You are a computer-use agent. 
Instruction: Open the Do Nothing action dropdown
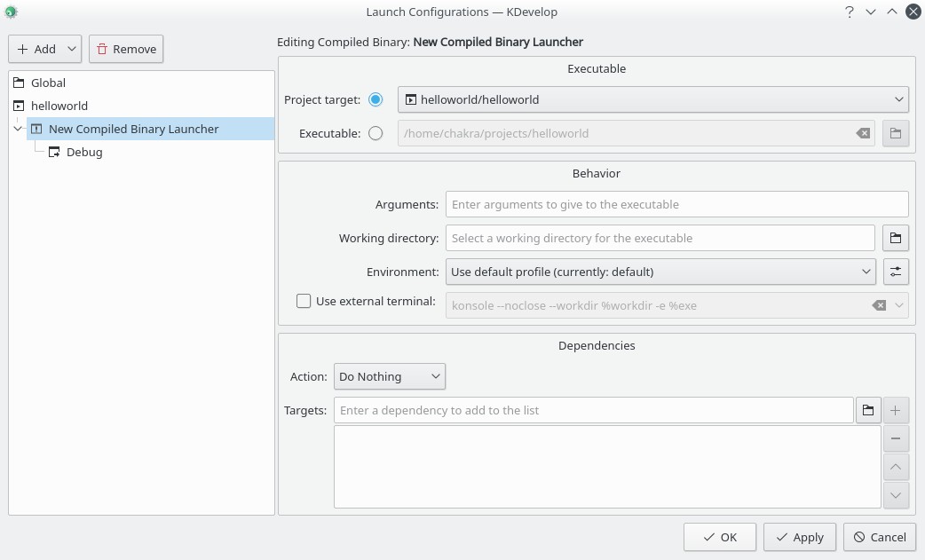click(390, 376)
